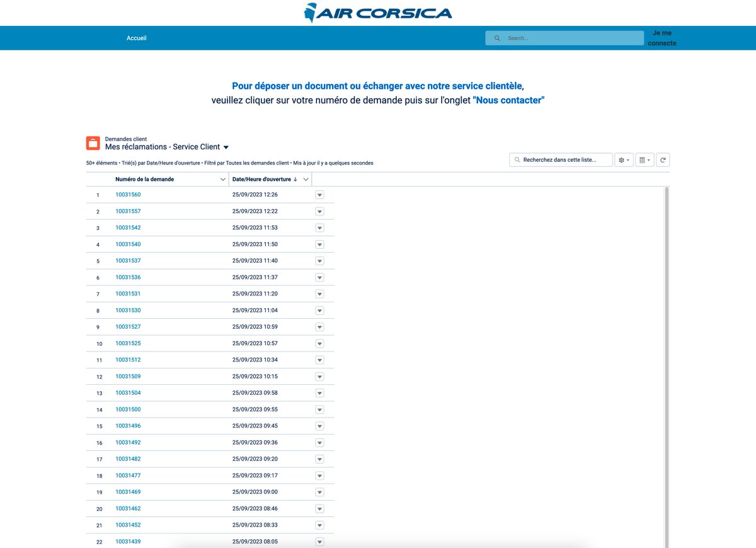Image resolution: width=756 pixels, height=548 pixels.
Task: Open request 10031560
Action: tap(128, 195)
